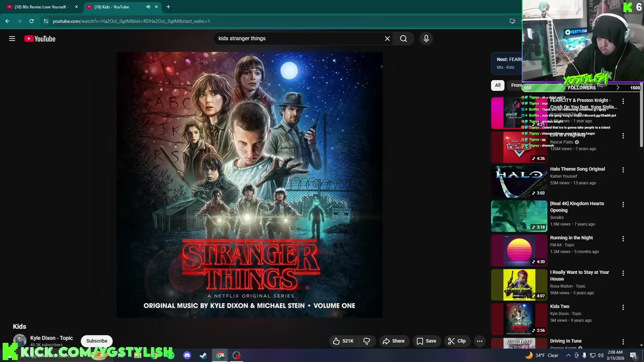
Task: Open Kids Two video title
Action: tap(559, 307)
